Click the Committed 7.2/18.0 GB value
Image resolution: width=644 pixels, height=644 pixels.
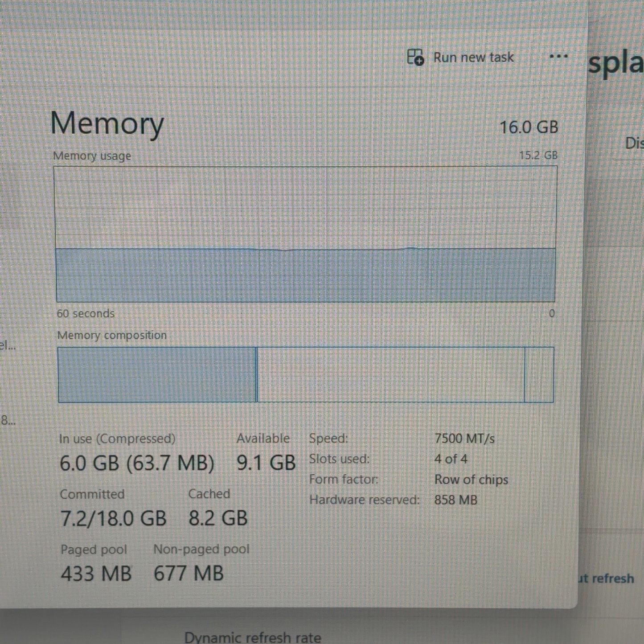113,518
